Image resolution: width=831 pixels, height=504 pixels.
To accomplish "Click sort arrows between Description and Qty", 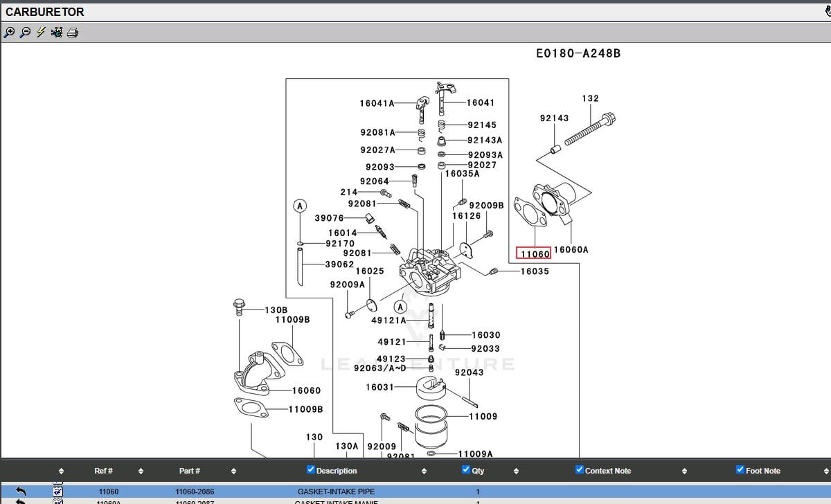I will [x=425, y=471].
